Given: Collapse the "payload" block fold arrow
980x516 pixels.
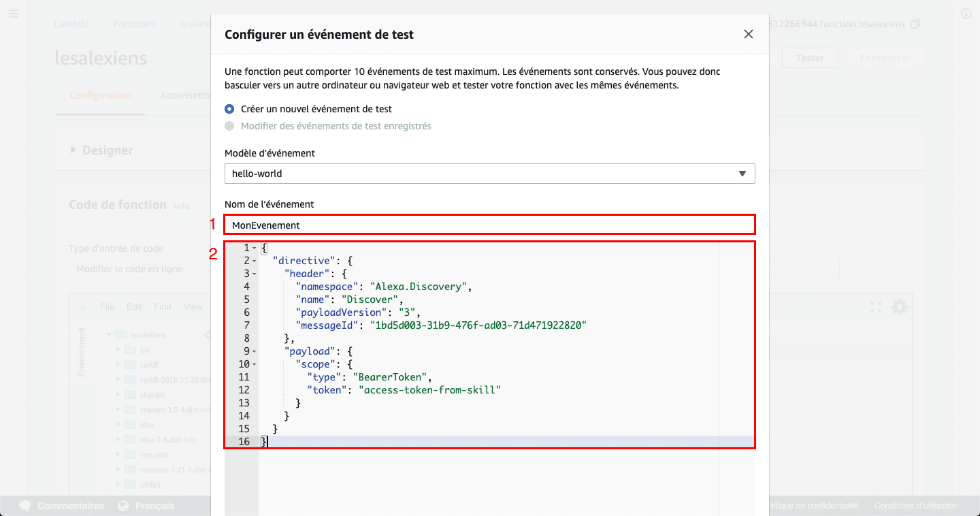Looking at the screenshot, I should 254,351.
